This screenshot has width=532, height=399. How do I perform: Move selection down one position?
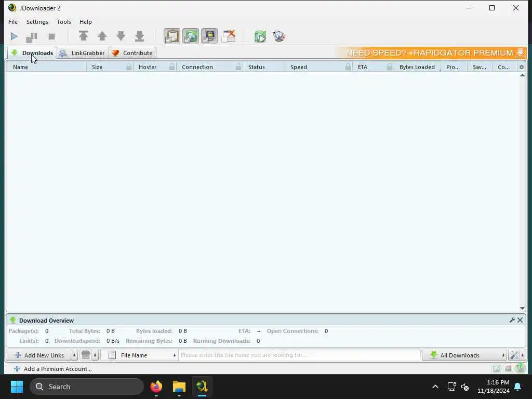[121, 36]
